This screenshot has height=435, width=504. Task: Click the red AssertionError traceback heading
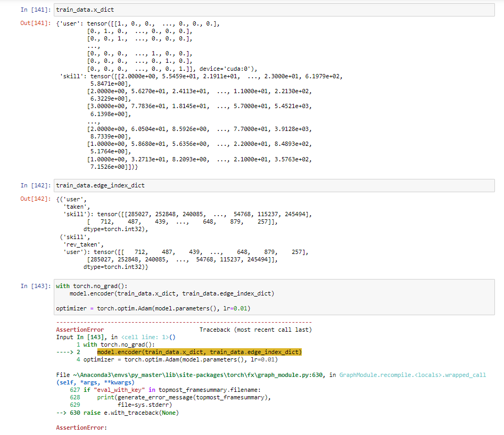(x=80, y=330)
